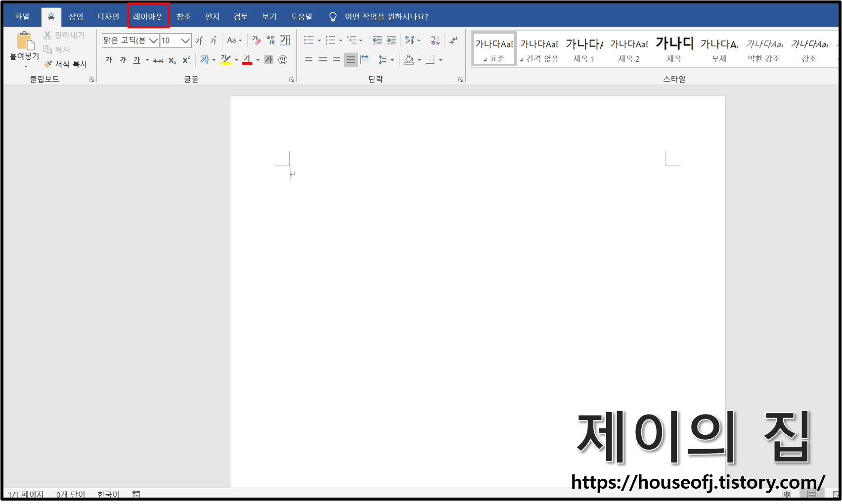This screenshot has width=842, height=504.
Task: Open Asian layout dropdown
Action: 412,41
